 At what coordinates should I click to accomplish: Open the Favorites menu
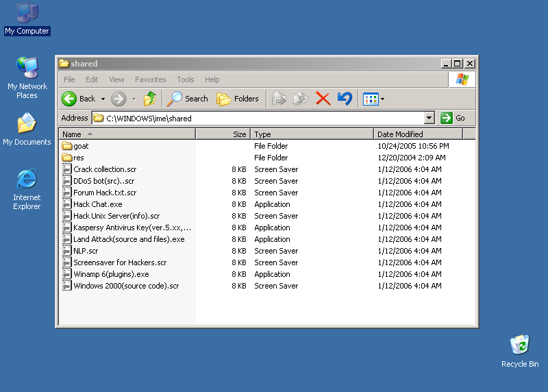coord(150,79)
